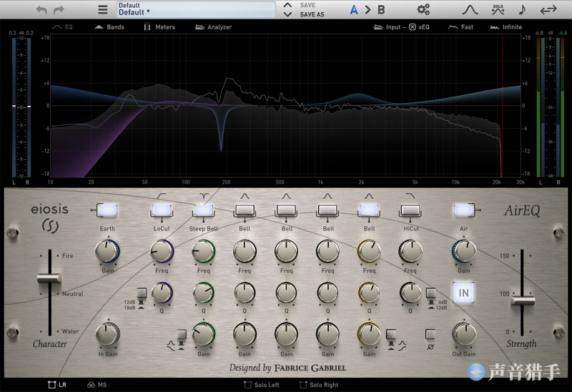Click the Earth Gain knob
Screen dimensions: 572x392
107,251
